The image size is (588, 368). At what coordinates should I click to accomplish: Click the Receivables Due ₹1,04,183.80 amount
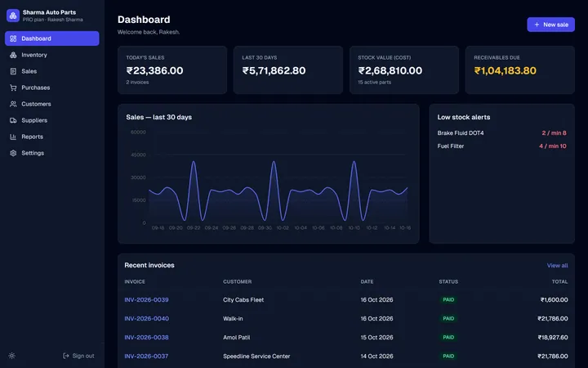[506, 70]
